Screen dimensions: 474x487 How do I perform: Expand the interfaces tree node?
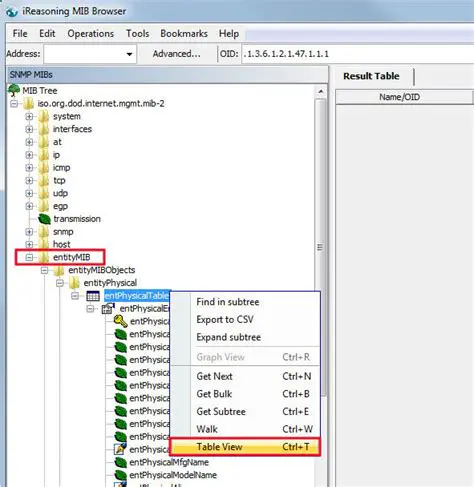(x=29, y=129)
